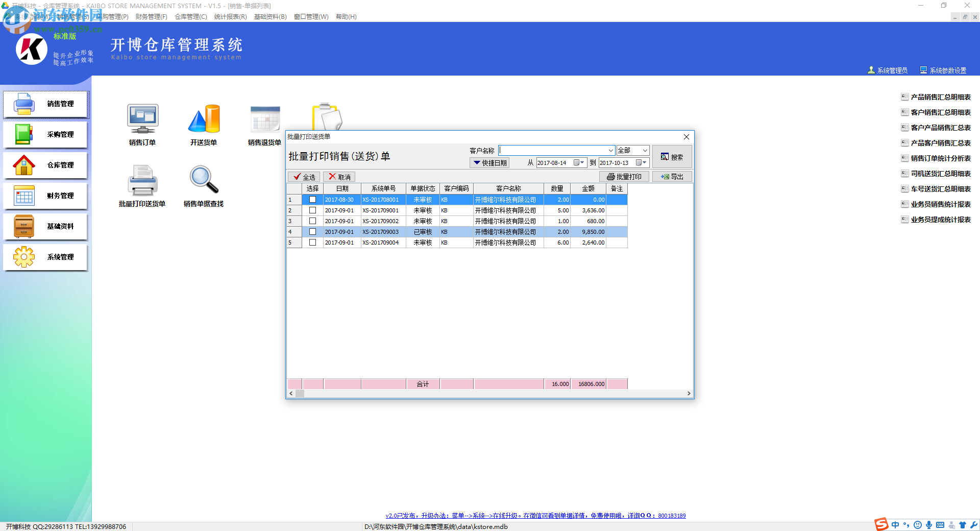Click the 取消 deselect button
Viewport: 980px width, 531px height.
point(339,177)
